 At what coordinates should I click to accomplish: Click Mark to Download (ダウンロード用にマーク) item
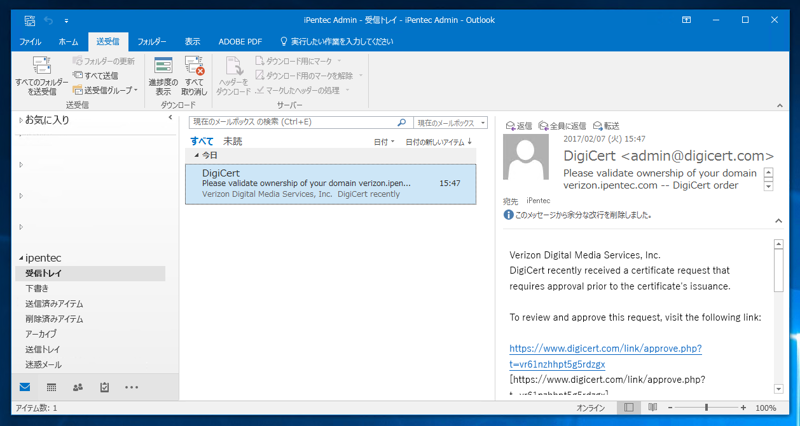point(298,61)
